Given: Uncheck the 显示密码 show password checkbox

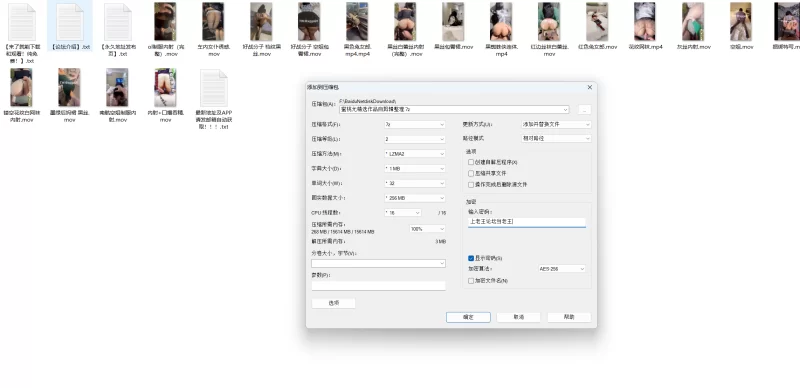Looking at the screenshot, I should click(470, 258).
